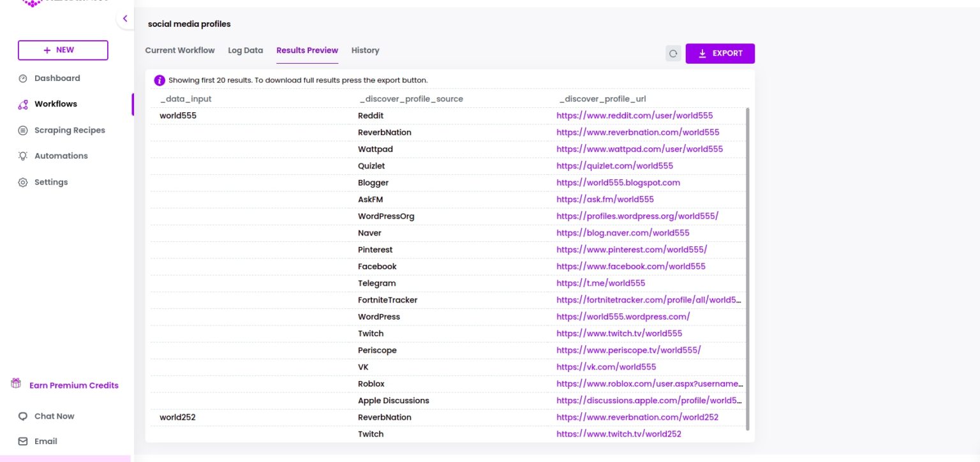
Task: Open the Reddit profile link for world555
Action: (x=634, y=115)
